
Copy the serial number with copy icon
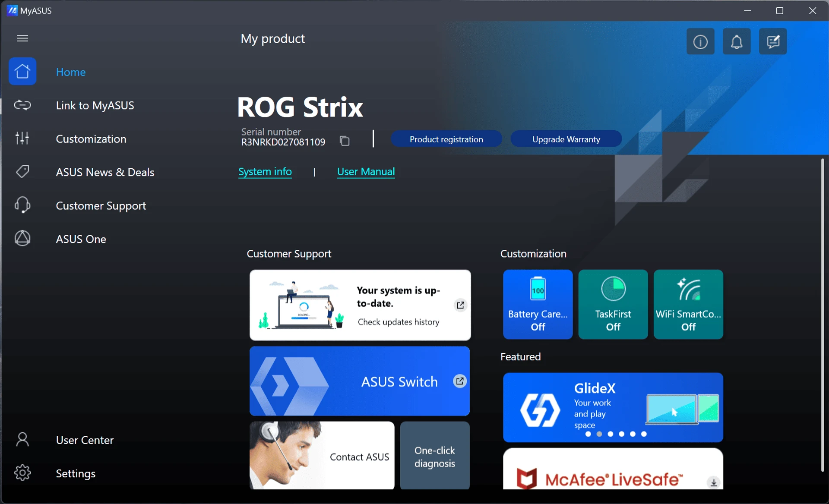point(345,141)
